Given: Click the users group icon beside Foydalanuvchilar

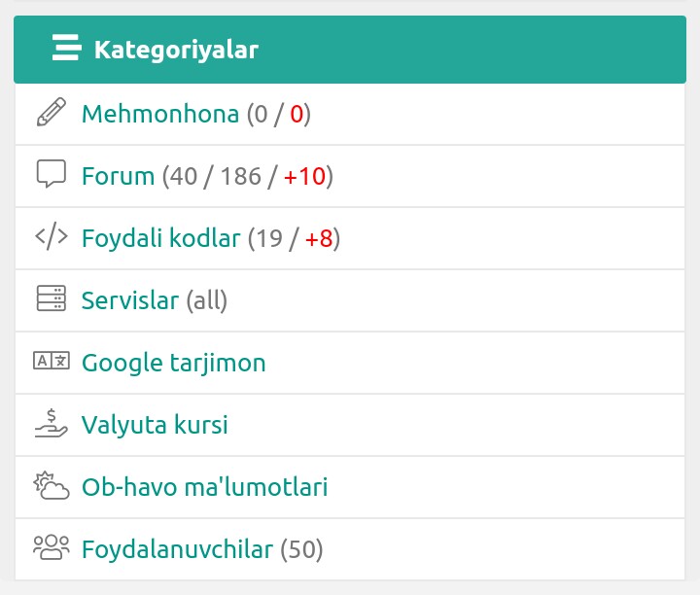Looking at the screenshot, I should (x=52, y=547).
